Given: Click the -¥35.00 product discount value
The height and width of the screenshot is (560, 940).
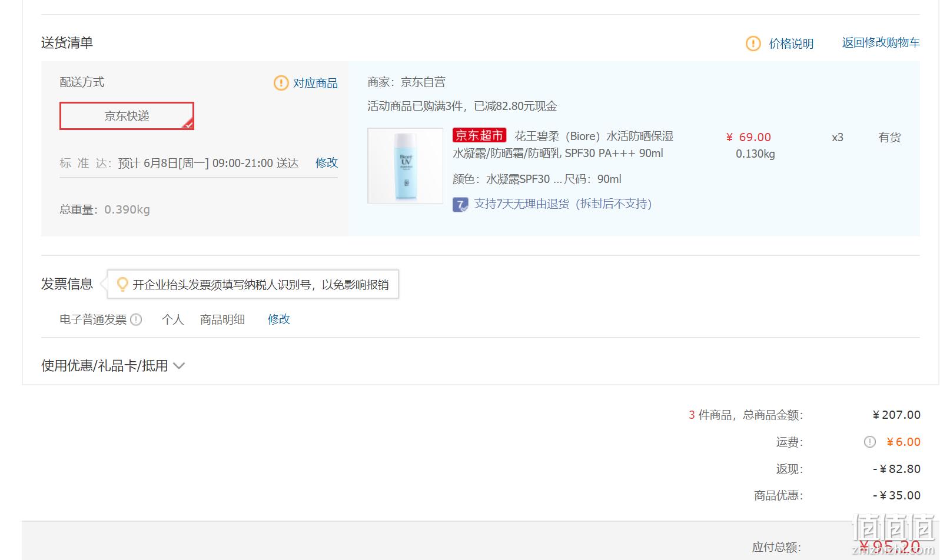Looking at the screenshot, I should (x=896, y=495).
